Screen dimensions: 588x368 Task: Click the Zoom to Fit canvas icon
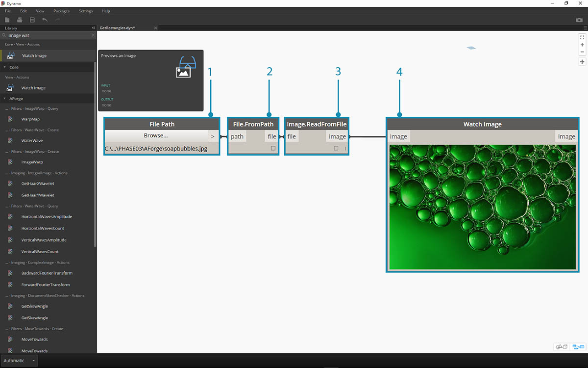tap(582, 37)
